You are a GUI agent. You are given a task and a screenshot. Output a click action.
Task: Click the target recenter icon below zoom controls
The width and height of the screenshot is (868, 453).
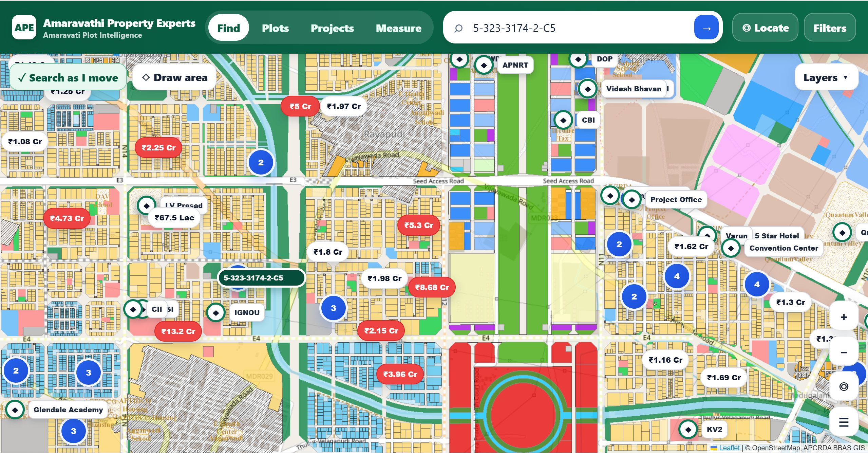[x=844, y=386]
